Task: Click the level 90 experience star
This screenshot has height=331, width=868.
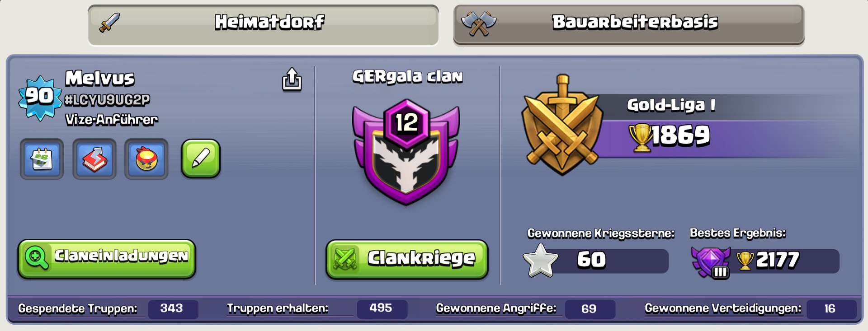Action: (x=40, y=97)
